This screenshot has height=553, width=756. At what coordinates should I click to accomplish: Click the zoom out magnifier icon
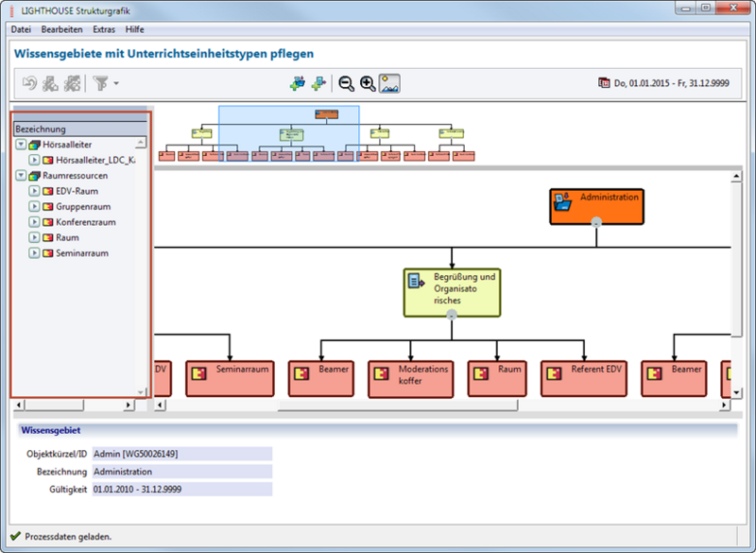click(346, 83)
